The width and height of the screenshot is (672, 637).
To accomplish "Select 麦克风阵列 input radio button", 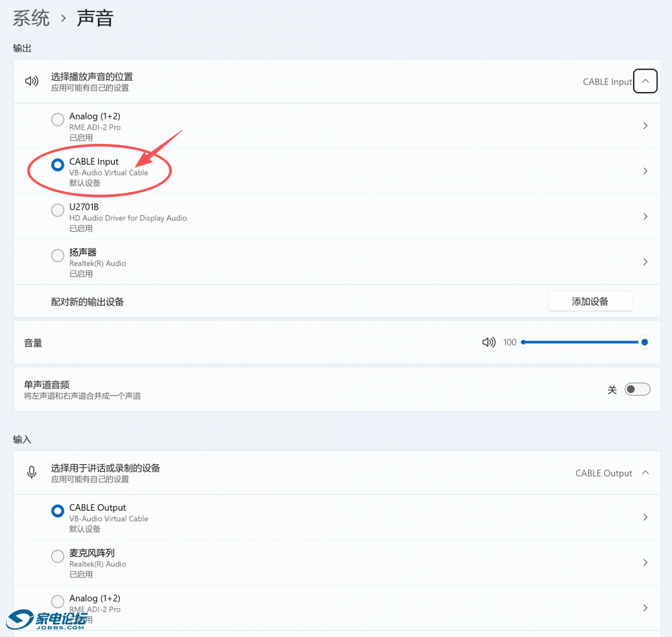I will tap(57, 556).
